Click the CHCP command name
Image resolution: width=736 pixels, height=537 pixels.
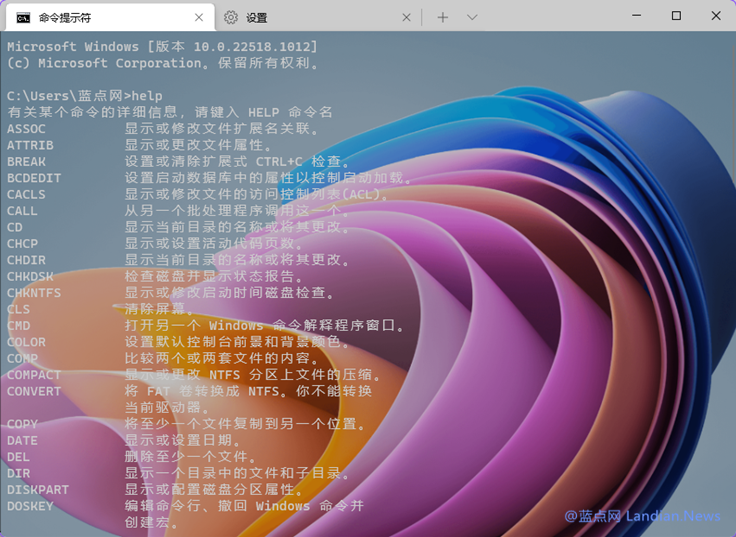point(22,244)
